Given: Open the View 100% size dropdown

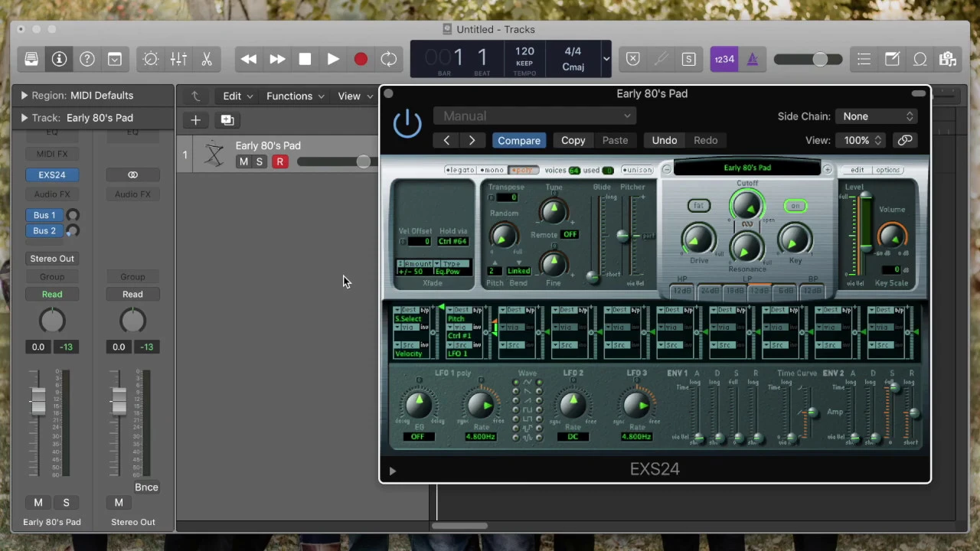Looking at the screenshot, I should tap(861, 141).
